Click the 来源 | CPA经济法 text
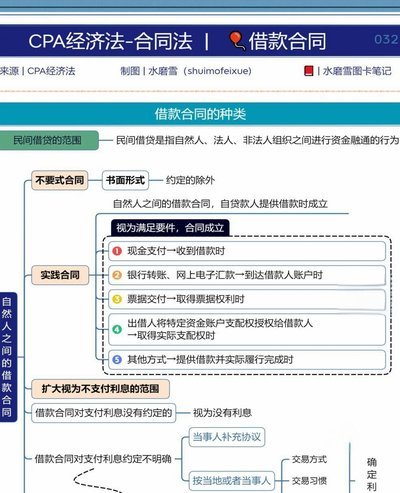Image resolution: width=400 pixels, height=493 pixels. pyautogui.click(x=38, y=71)
